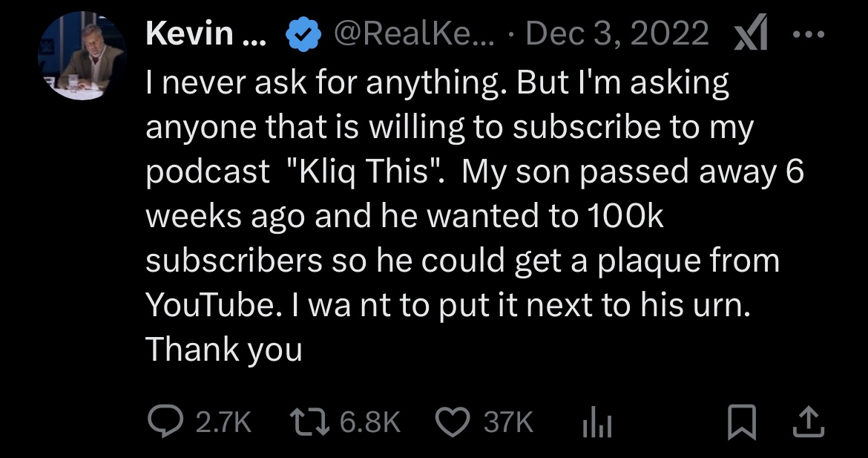This screenshot has height=458, width=868.
Task: Click the 6.8K reposts count
Action: point(370,423)
